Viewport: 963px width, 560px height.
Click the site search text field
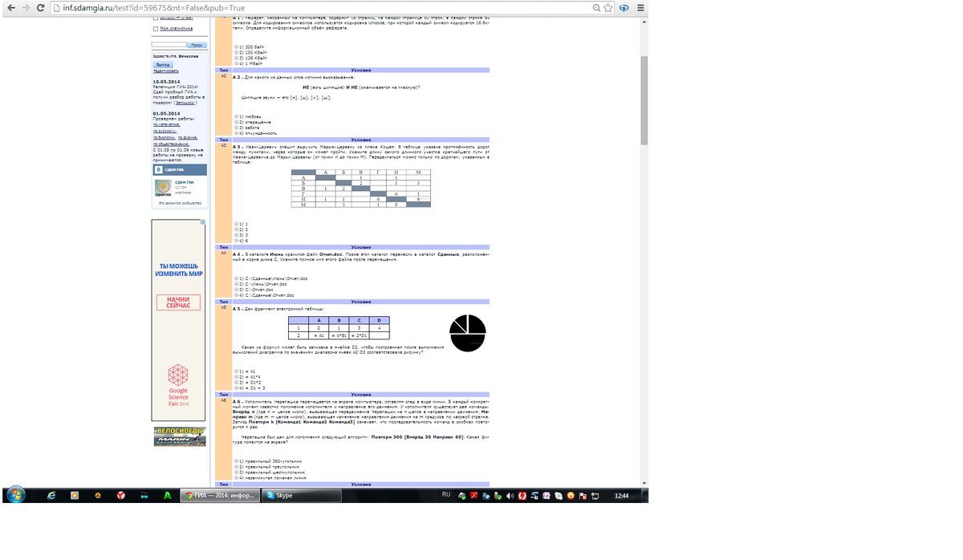click(x=169, y=45)
